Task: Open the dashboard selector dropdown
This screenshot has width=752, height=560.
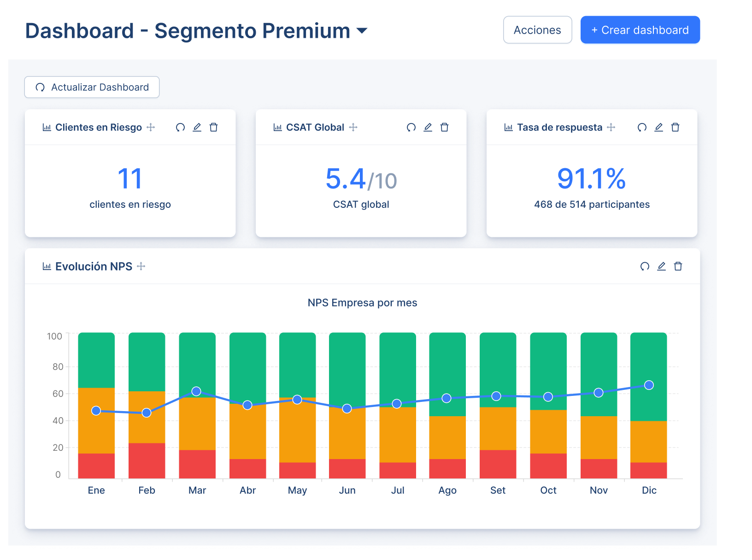Action: point(363,31)
